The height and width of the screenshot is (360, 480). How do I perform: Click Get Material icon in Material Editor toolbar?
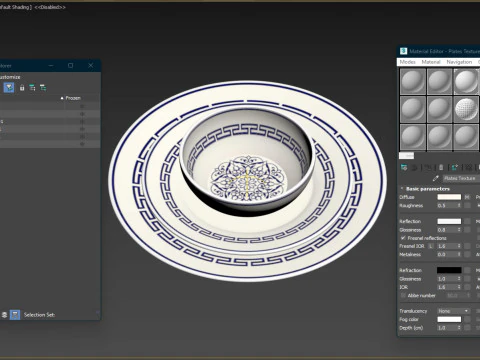click(x=404, y=168)
